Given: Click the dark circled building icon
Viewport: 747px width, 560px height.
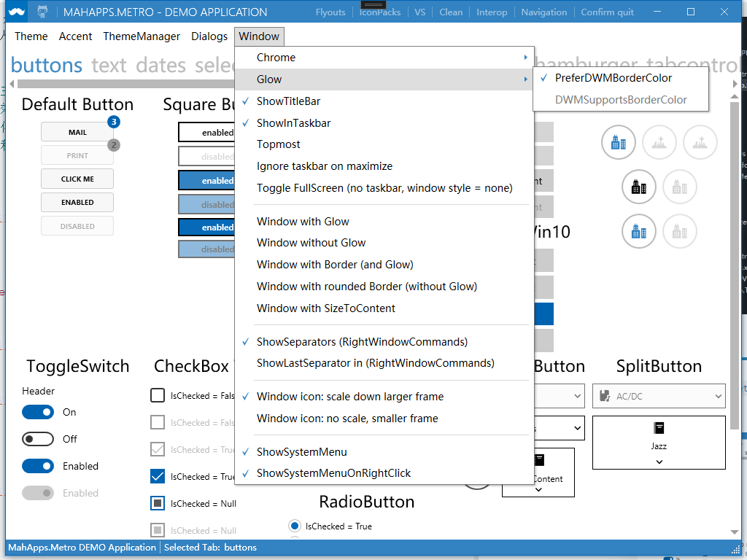Looking at the screenshot, I should click(x=638, y=187).
